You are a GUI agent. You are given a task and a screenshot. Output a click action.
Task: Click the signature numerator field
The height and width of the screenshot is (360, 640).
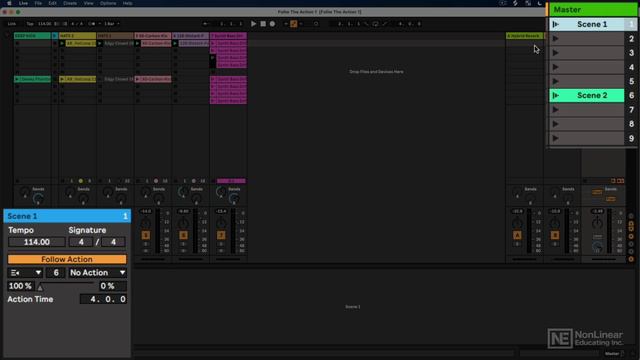click(x=81, y=242)
